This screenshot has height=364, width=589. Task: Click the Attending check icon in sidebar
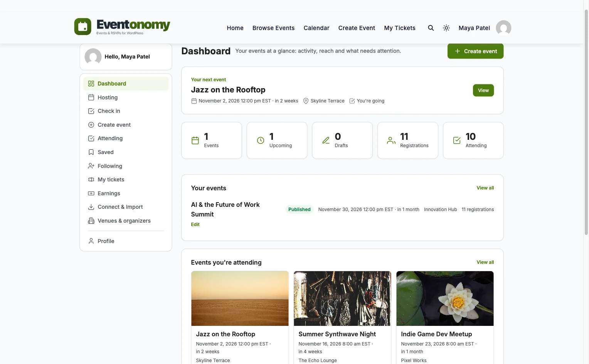click(x=91, y=138)
